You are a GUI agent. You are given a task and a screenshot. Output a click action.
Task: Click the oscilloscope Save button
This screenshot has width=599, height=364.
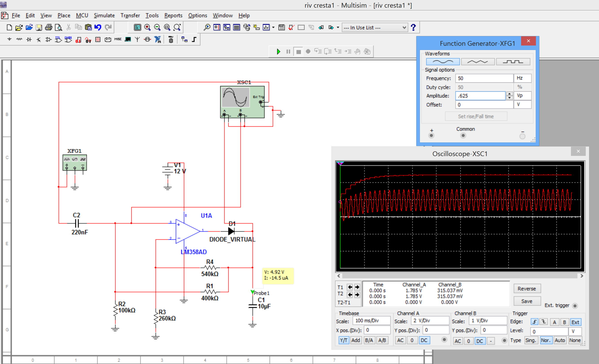pos(527,301)
